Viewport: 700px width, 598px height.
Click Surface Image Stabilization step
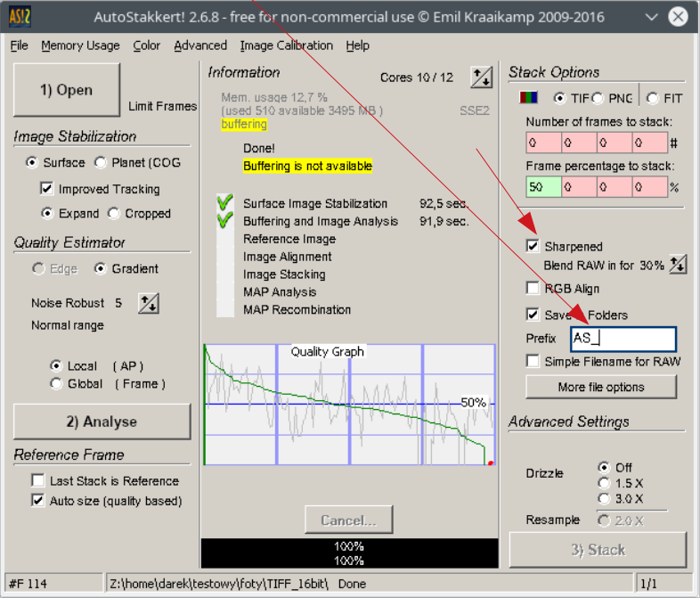pyautogui.click(x=315, y=204)
